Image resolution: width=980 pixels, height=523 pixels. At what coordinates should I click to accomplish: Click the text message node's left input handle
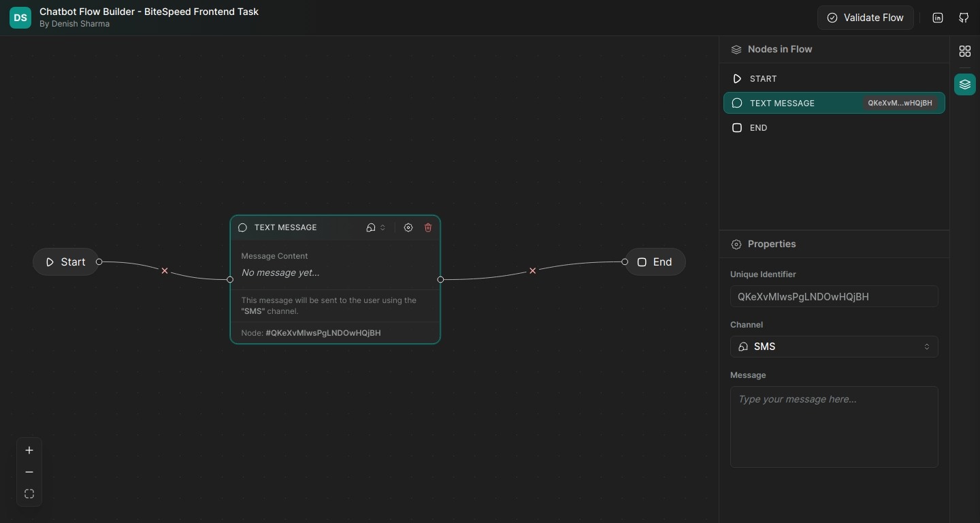[x=230, y=280]
